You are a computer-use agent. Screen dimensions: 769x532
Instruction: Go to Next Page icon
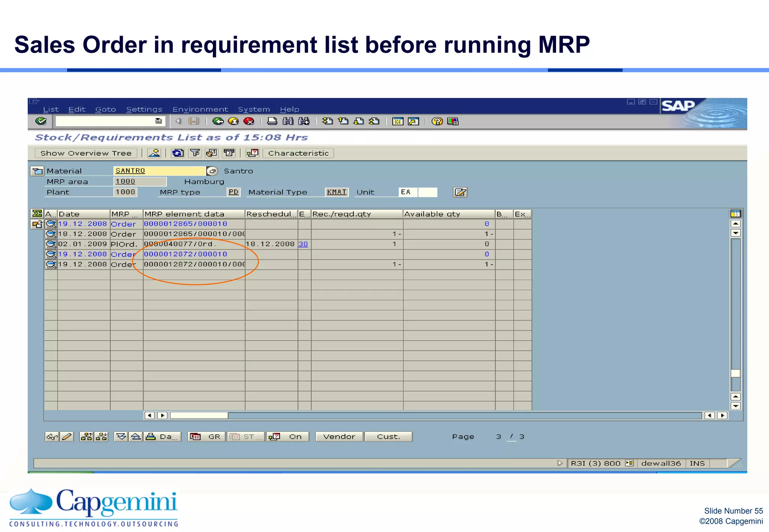pyautogui.click(x=359, y=121)
